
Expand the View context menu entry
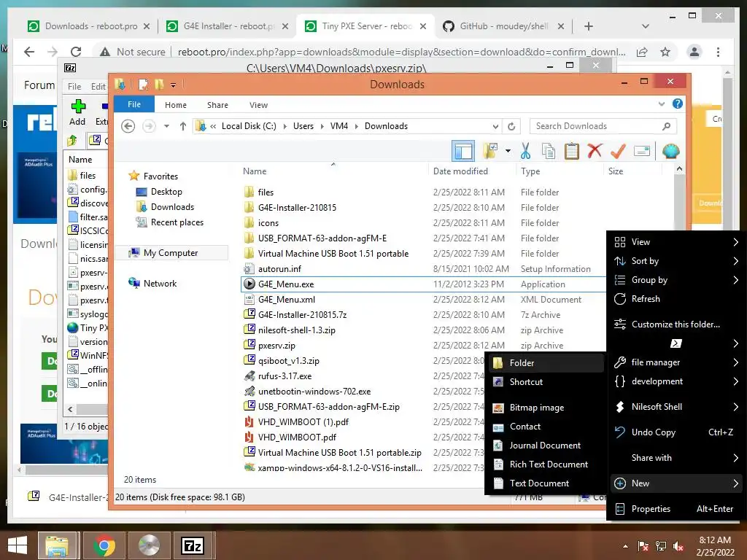pos(676,242)
